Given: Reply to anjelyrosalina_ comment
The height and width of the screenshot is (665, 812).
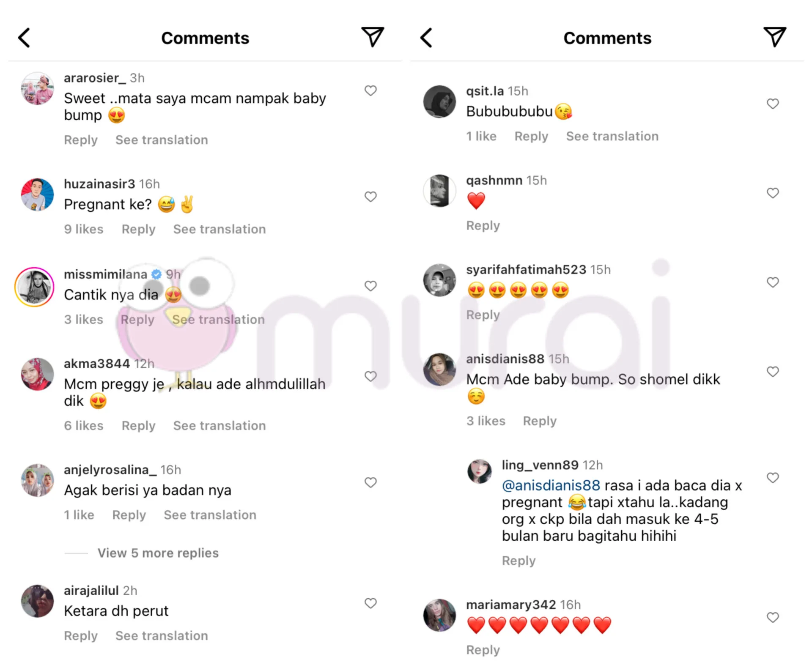Looking at the screenshot, I should (x=129, y=515).
